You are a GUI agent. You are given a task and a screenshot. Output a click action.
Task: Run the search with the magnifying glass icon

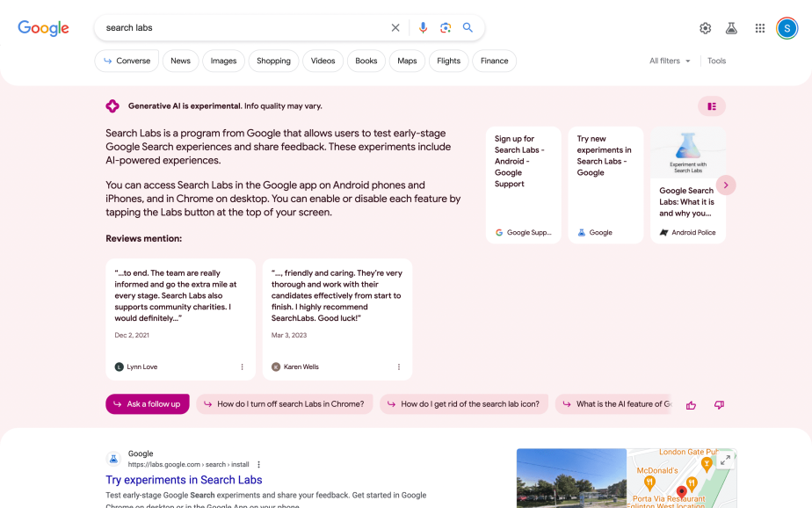point(468,27)
